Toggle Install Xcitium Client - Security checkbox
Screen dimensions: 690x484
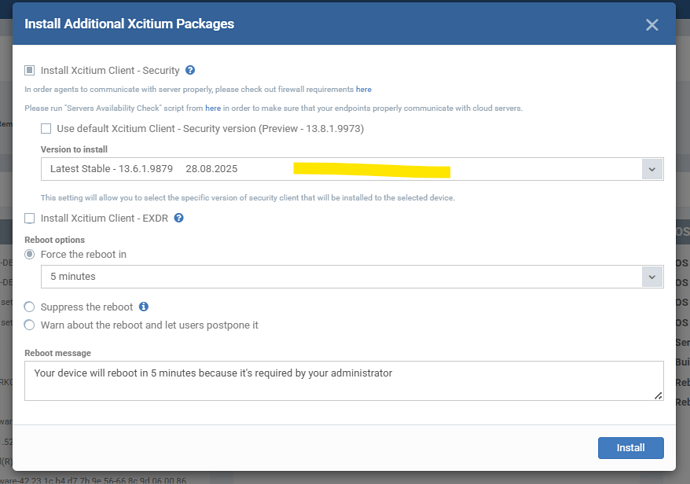point(29,70)
